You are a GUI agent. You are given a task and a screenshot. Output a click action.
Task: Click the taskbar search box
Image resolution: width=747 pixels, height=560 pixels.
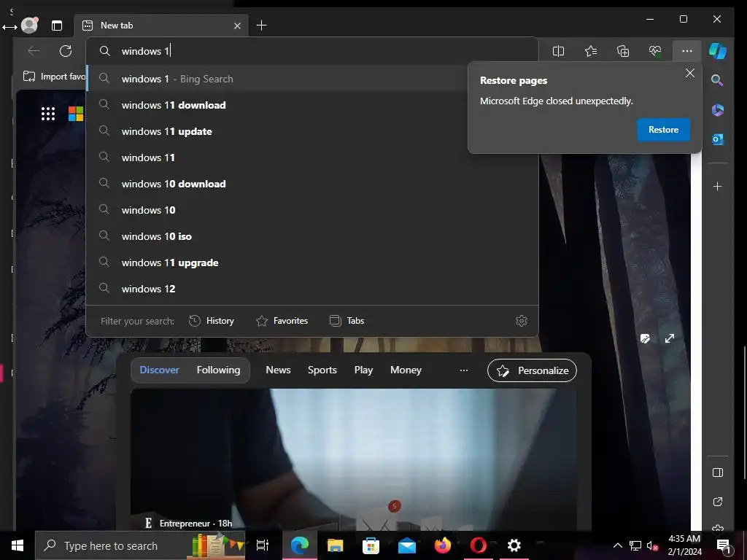tap(140, 545)
